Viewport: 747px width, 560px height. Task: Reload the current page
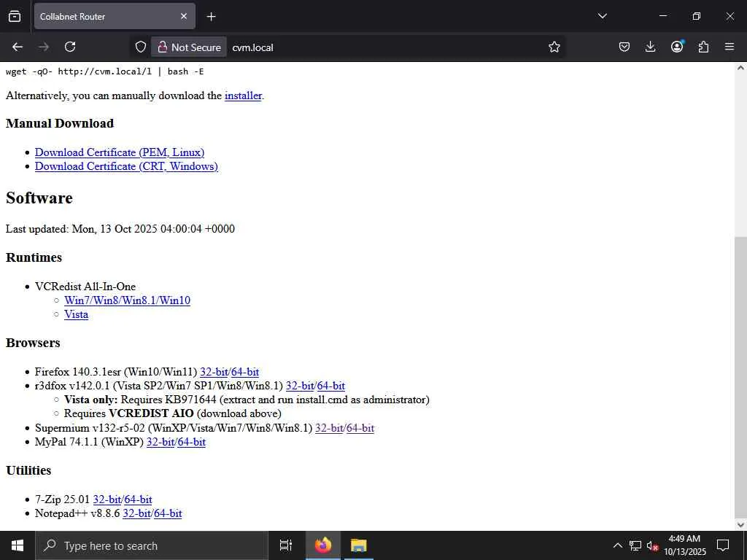[x=70, y=47]
